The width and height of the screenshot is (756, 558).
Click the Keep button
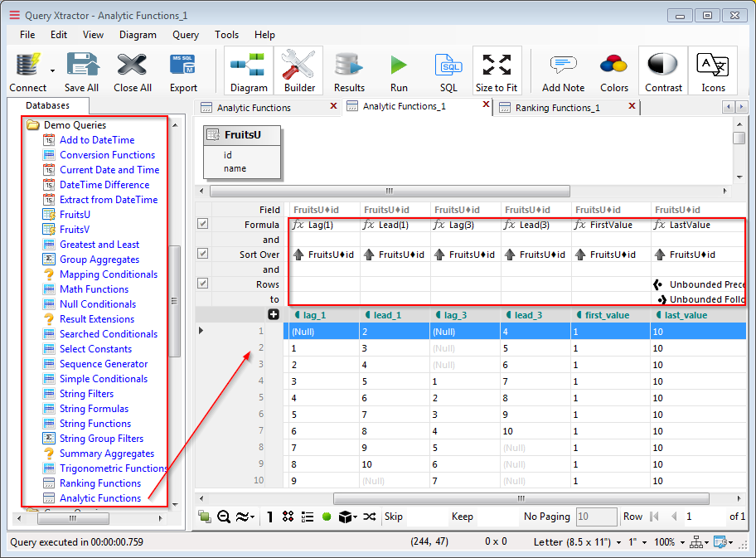click(463, 516)
